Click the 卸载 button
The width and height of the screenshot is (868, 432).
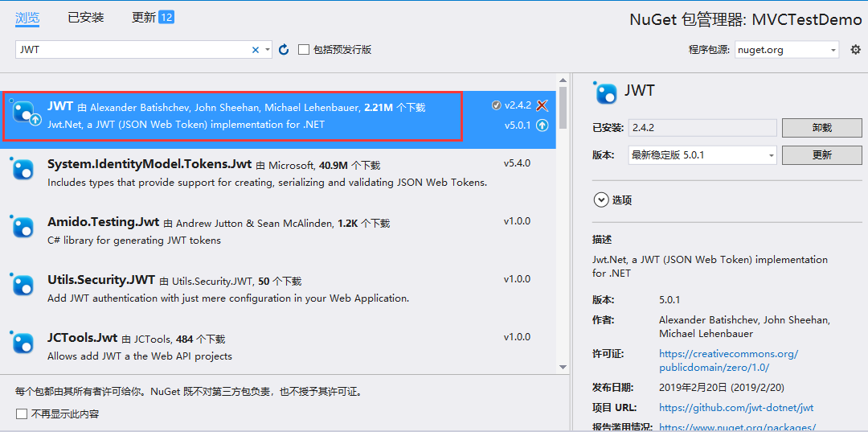(822, 127)
